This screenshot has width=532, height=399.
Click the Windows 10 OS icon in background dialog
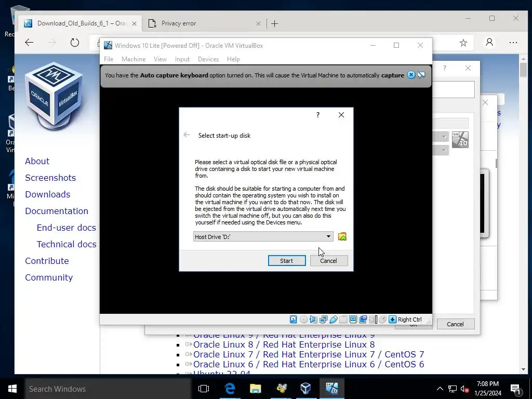[460, 140]
